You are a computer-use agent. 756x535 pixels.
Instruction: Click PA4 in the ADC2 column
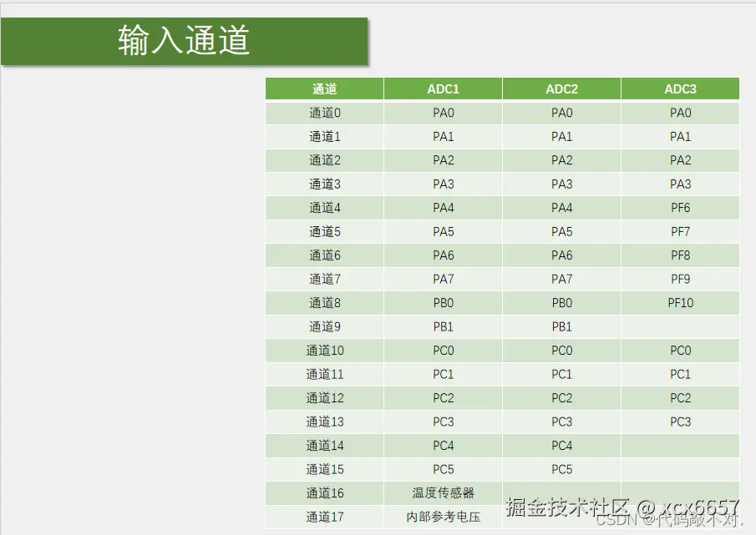pos(561,208)
